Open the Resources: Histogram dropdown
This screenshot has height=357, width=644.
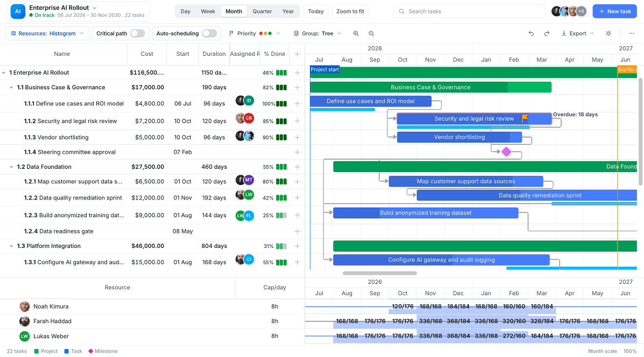tap(47, 34)
